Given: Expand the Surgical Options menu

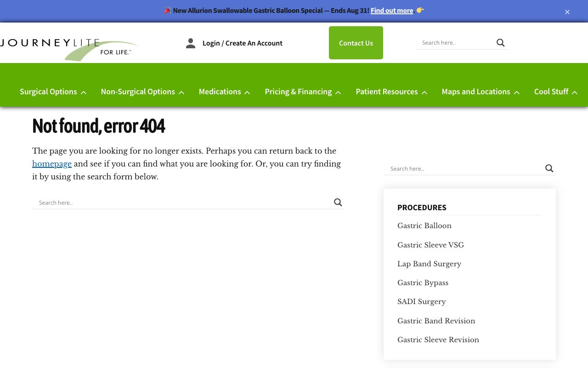Looking at the screenshot, I should (53, 92).
